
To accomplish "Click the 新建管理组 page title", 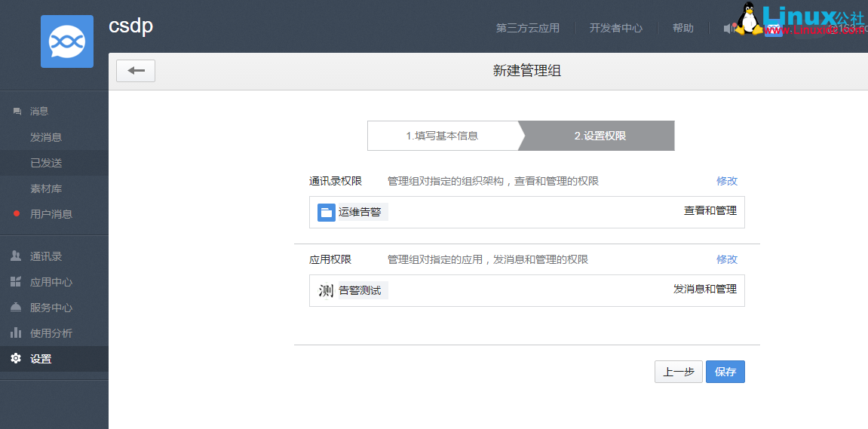I will pyautogui.click(x=527, y=71).
